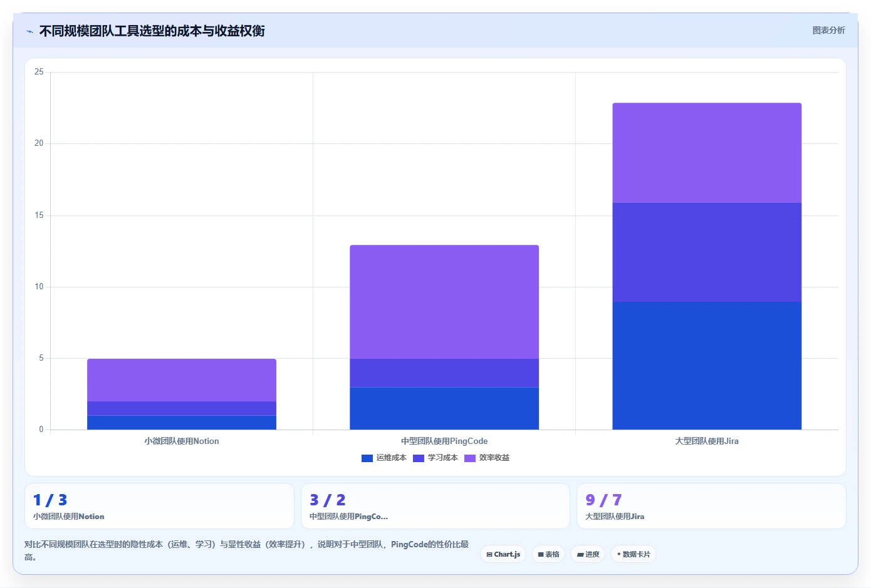Toggle the 效率收益 series via its legend label
This screenshot has height=588, width=871.
(x=494, y=458)
